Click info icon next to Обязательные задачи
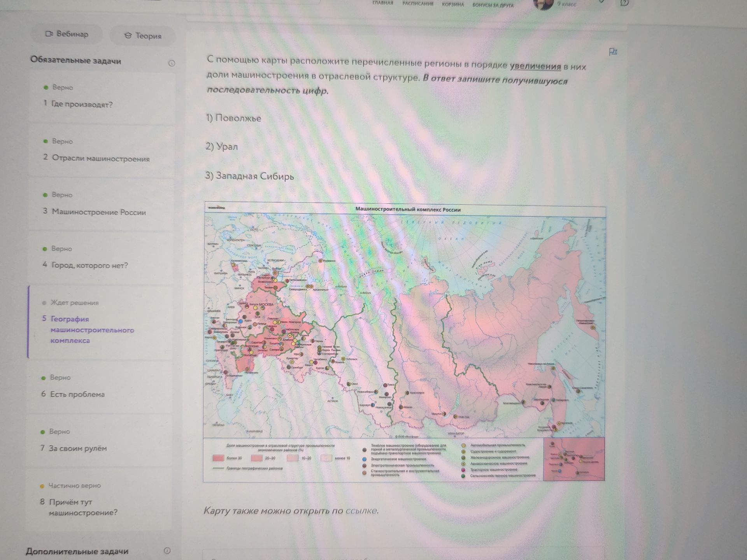 point(172,63)
